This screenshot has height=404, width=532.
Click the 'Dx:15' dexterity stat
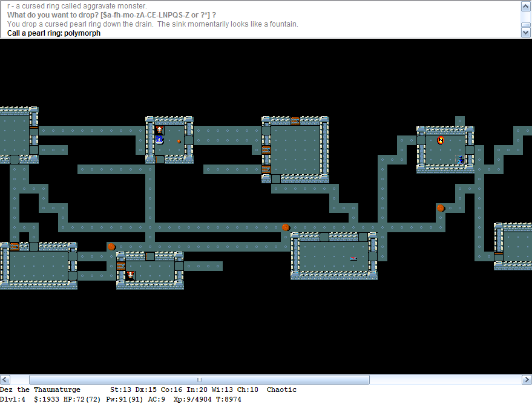(x=146, y=389)
